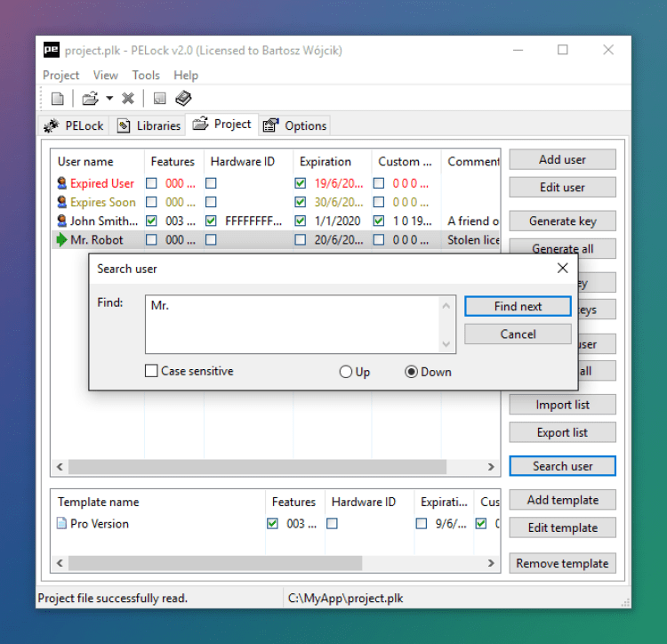Sort by the Template name column header
The image size is (667, 644).
[x=158, y=502]
